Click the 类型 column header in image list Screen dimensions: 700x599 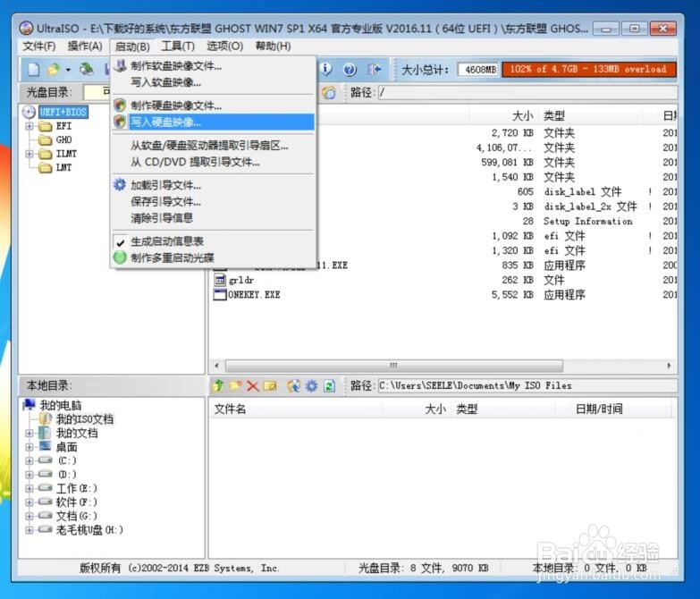590,116
